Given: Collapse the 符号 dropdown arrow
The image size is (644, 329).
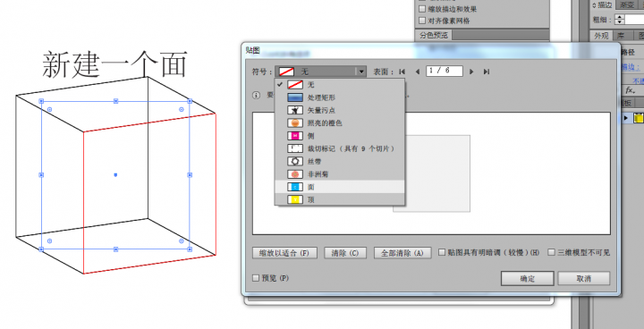Looking at the screenshot, I should pos(361,72).
